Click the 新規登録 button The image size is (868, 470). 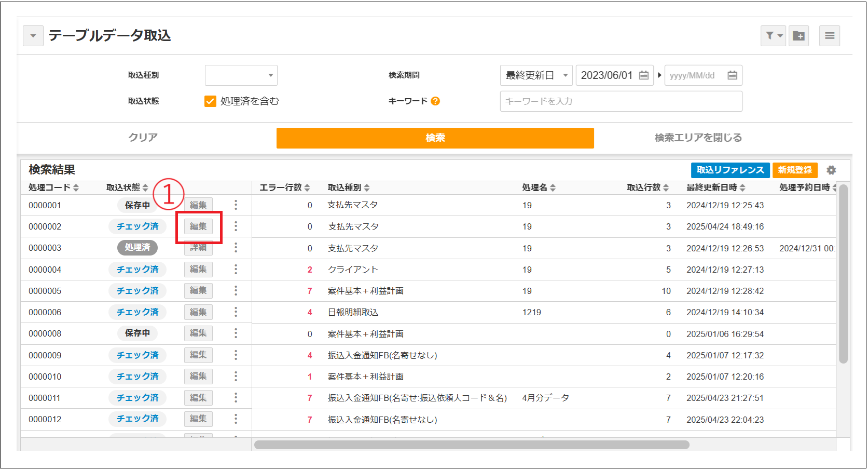795,170
